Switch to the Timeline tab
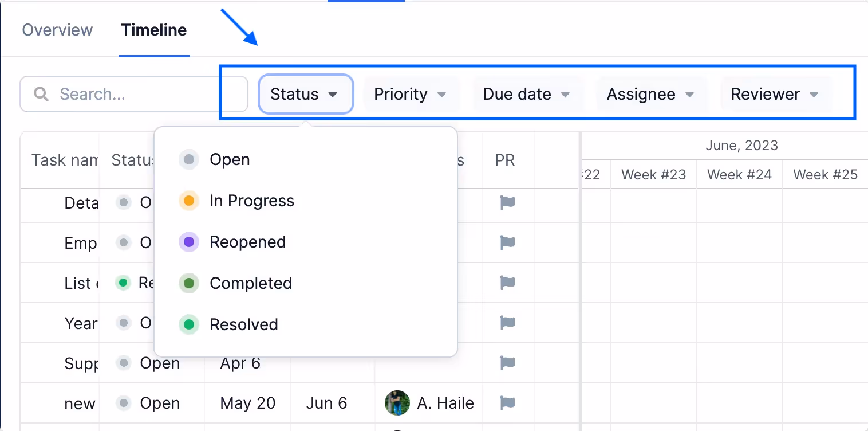The image size is (868, 431). point(153,30)
